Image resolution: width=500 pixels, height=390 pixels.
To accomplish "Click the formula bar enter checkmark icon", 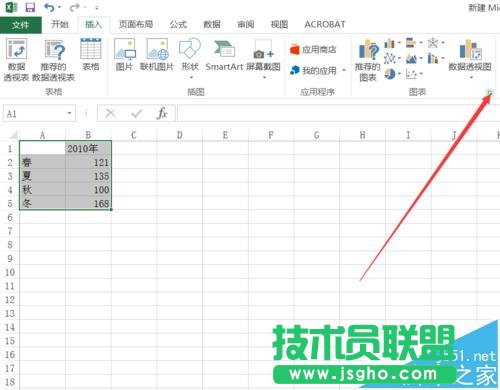I will pyautogui.click(x=136, y=114).
